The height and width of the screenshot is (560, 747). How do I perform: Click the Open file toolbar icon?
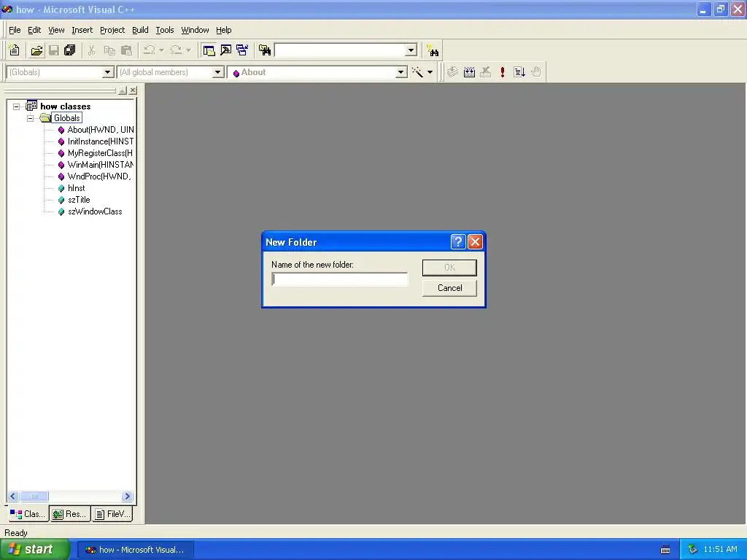click(x=36, y=50)
